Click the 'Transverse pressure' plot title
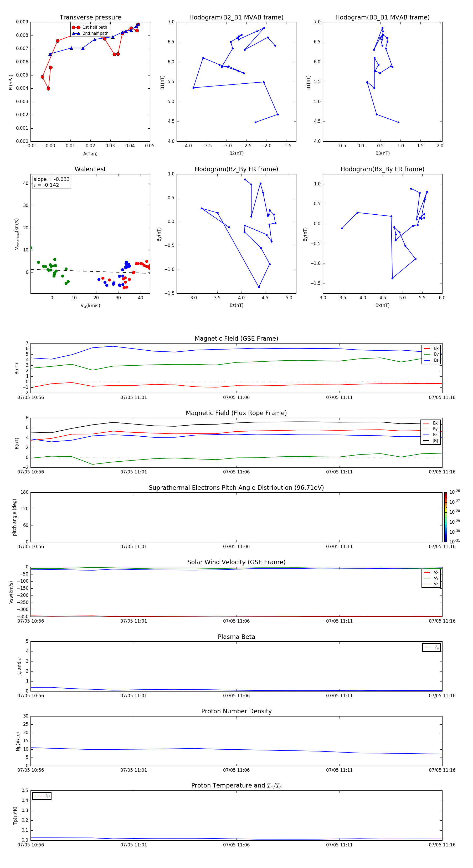This screenshot has width=473, height=868. (x=90, y=18)
